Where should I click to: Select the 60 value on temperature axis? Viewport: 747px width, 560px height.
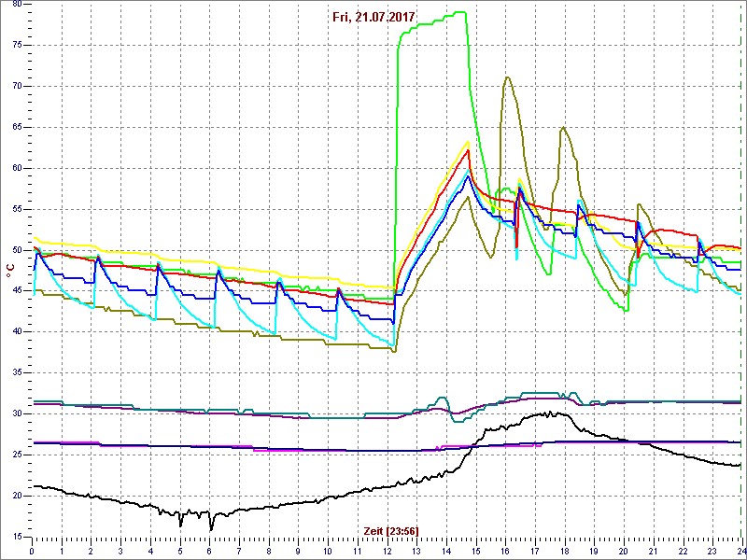(18, 168)
